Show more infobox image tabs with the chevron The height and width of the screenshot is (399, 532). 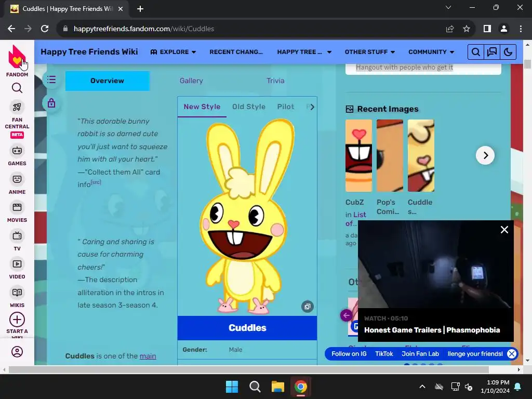pyautogui.click(x=312, y=107)
